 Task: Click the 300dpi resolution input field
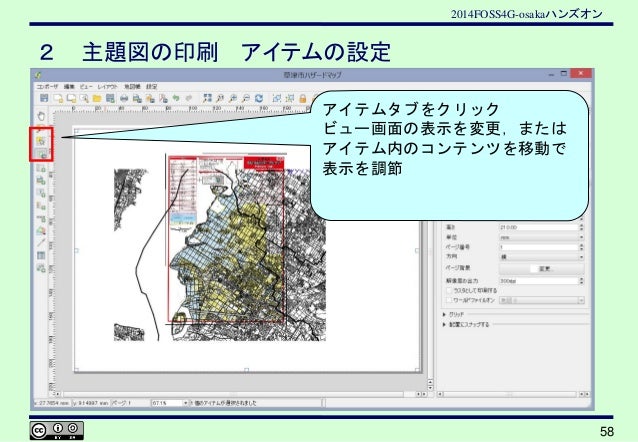[539, 281]
